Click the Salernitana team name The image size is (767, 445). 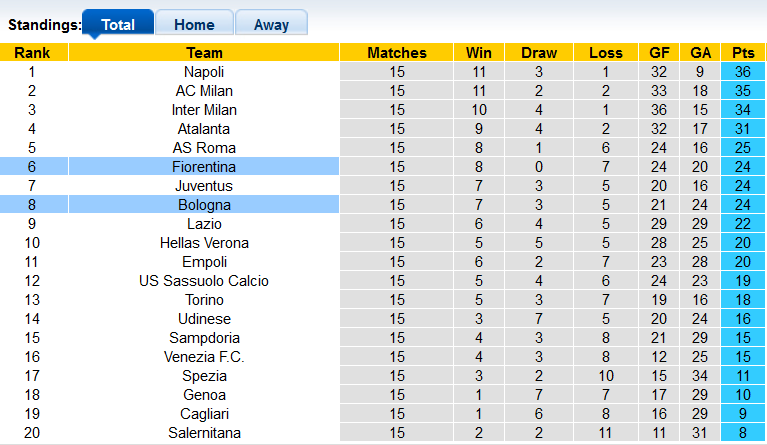204,433
